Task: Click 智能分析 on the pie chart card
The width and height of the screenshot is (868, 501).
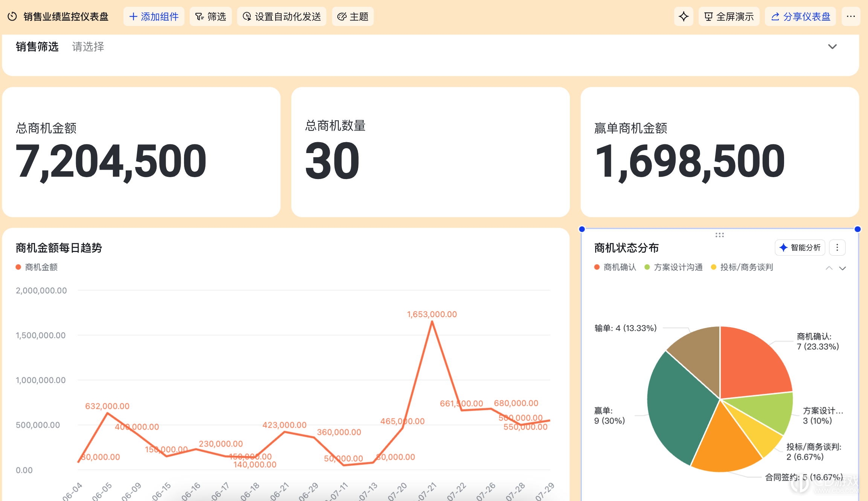Action: [800, 247]
